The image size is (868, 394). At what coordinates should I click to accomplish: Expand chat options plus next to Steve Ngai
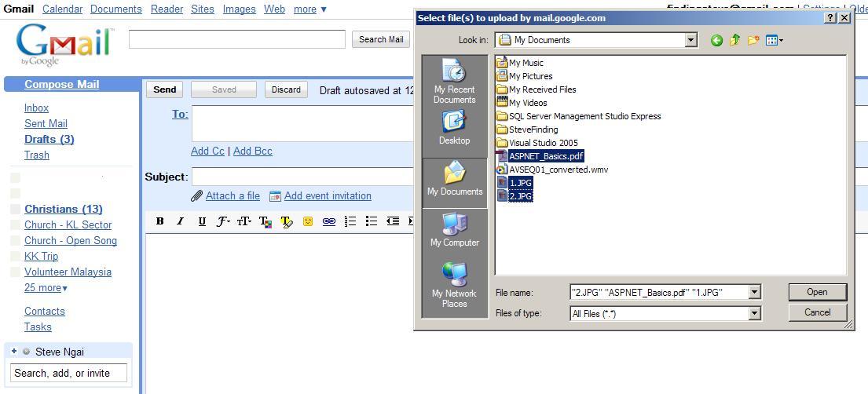click(14, 351)
